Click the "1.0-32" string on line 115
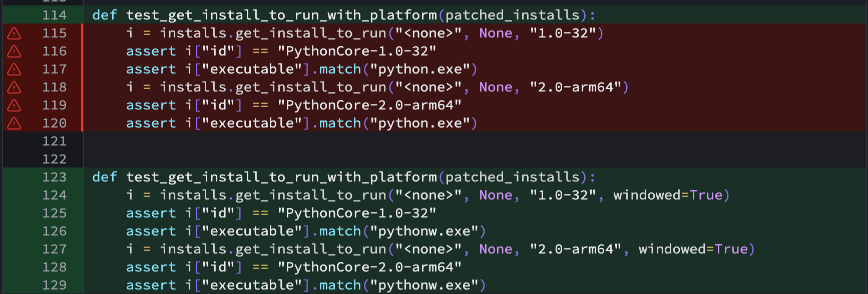The width and height of the screenshot is (868, 294). pyautogui.click(x=563, y=33)
